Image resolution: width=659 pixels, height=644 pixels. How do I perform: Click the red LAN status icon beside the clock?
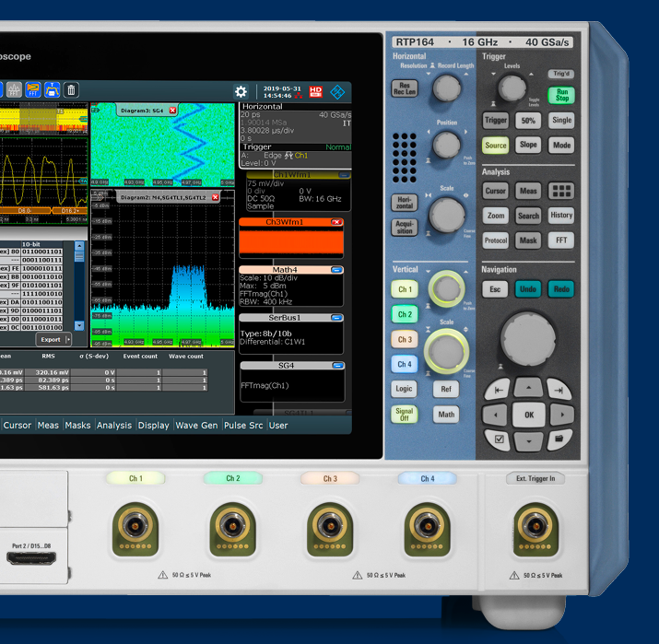click(299, 96)
